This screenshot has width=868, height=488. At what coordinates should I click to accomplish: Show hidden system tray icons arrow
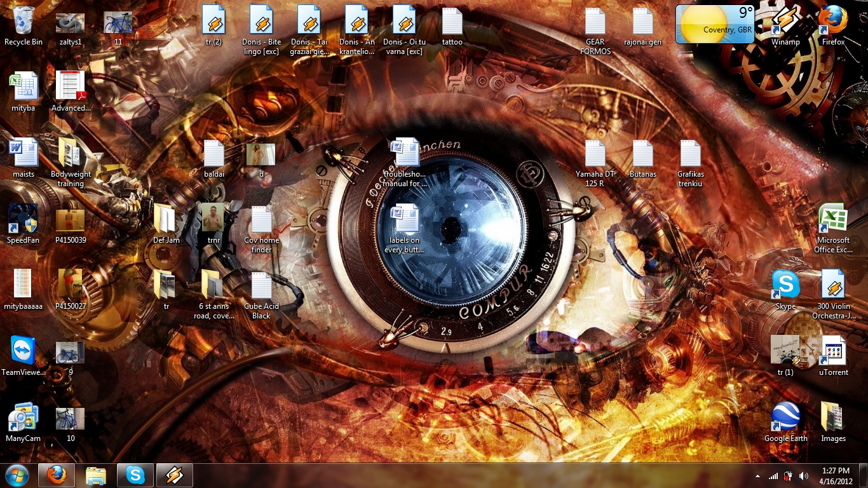(x=757, y=475)
